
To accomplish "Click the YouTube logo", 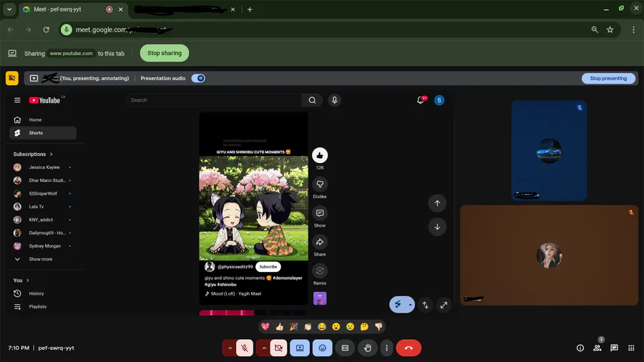I will (44, 100).
